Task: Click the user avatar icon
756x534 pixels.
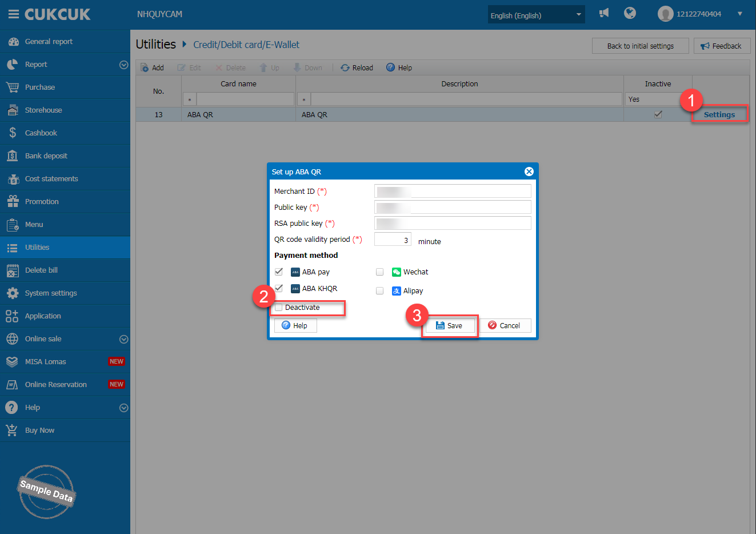Action: 665,14
